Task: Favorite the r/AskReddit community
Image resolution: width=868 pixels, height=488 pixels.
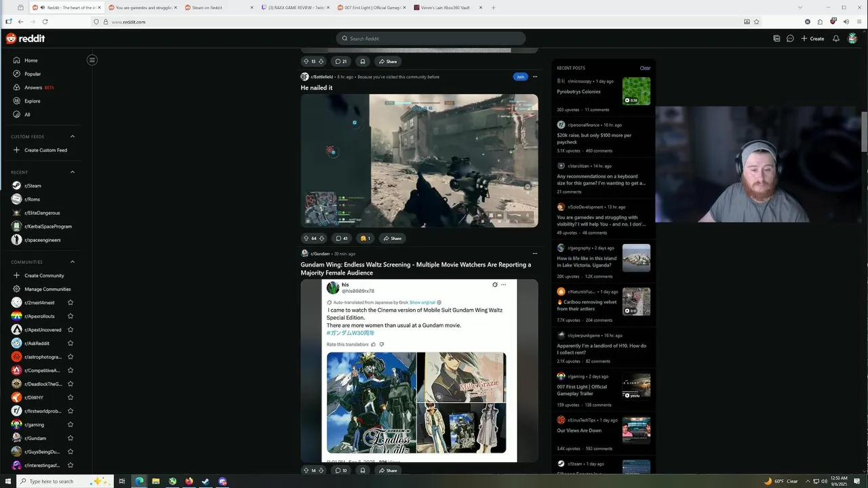Action: click(x=71, y=344)
